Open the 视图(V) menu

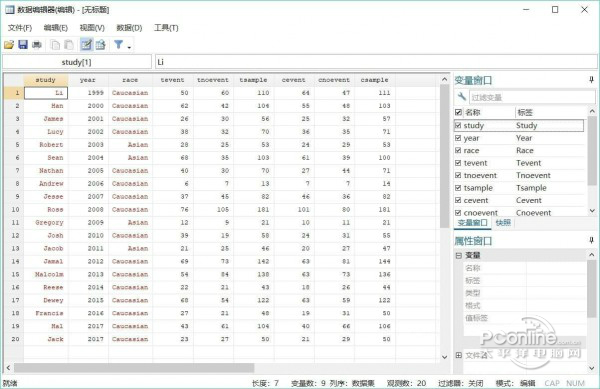tap(92, 28)
